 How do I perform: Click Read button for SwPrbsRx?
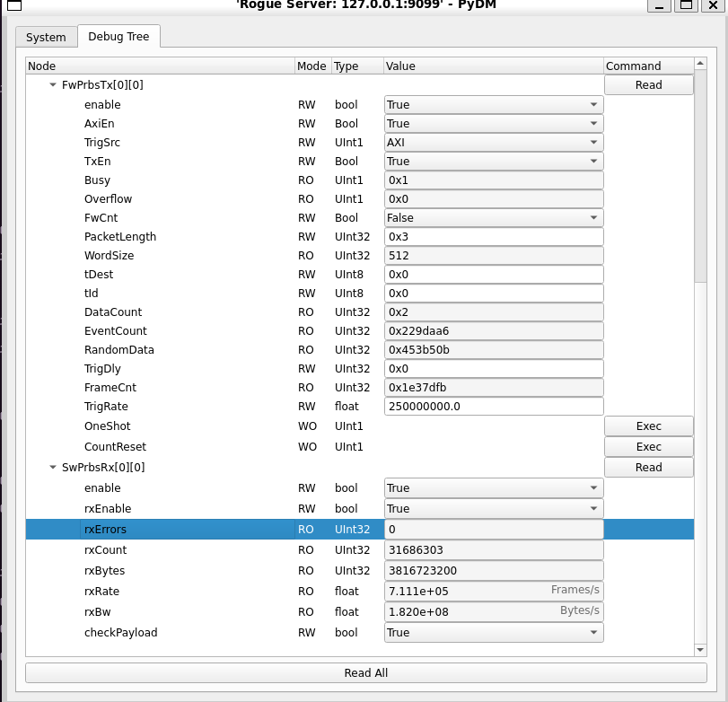[x=648, y=468]
